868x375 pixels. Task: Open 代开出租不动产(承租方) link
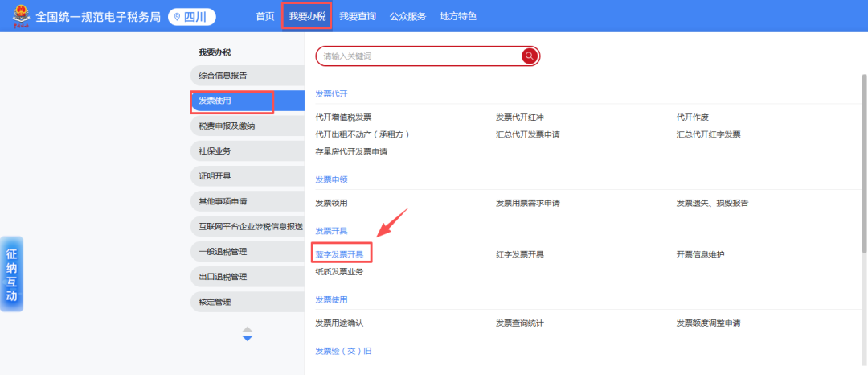pos(362,134)
